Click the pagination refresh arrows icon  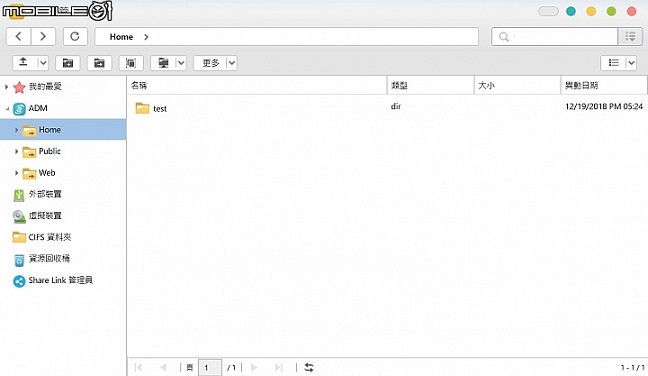tap(309, 367)
